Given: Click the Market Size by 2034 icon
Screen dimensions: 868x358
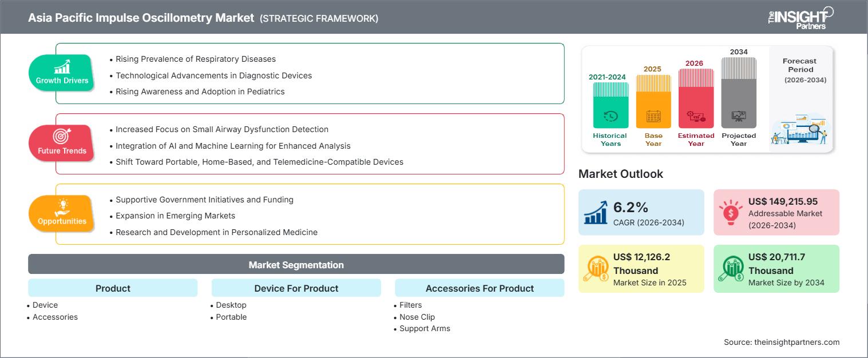Looking at the screenshot, I should (731, 269).
